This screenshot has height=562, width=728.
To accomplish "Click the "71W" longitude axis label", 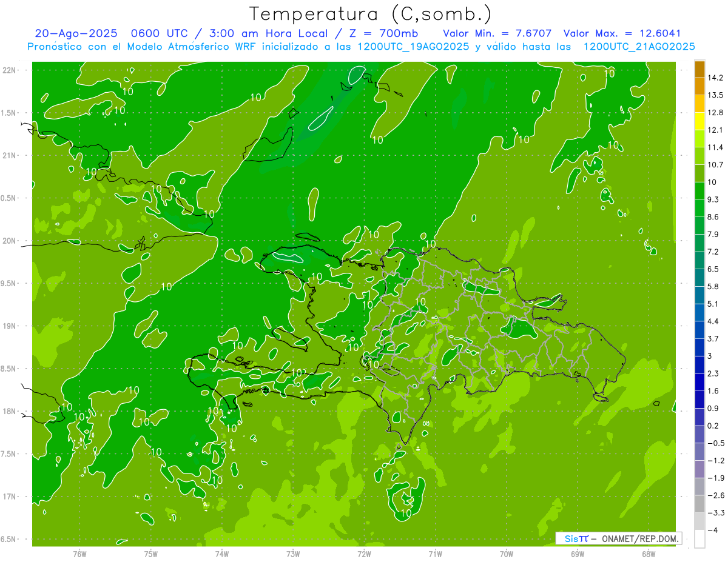I will [435, 554].
